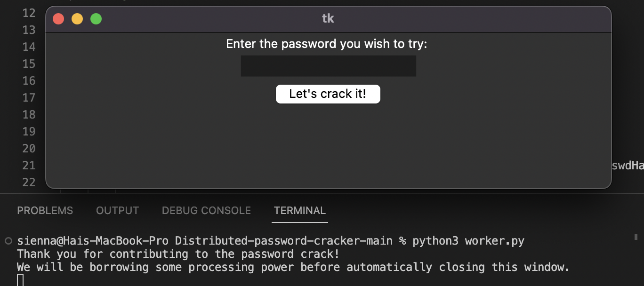Switch to the PROBLEMS tab
644x286 pixels.
click(45, 211)
